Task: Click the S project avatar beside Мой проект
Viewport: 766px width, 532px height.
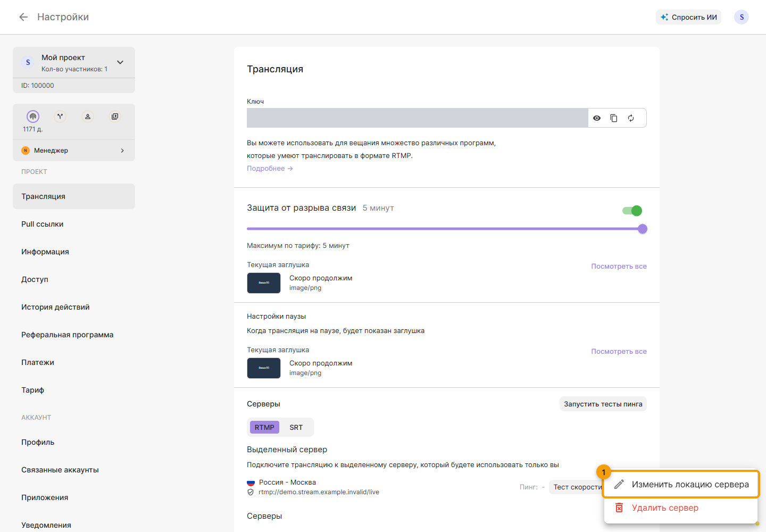Action: pos(28,62)
